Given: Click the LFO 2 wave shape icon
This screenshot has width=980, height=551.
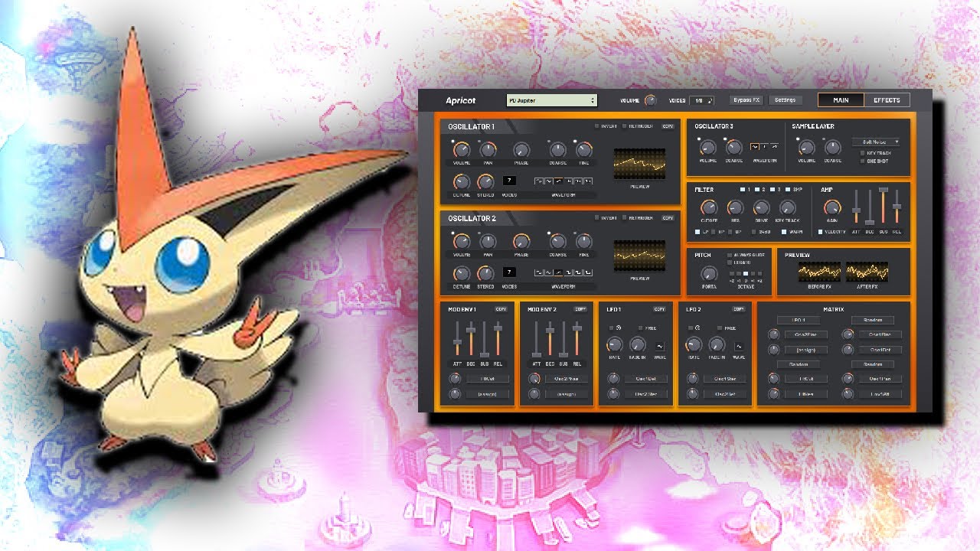Looking at the screenshot, I should click(x=739, y=346).
